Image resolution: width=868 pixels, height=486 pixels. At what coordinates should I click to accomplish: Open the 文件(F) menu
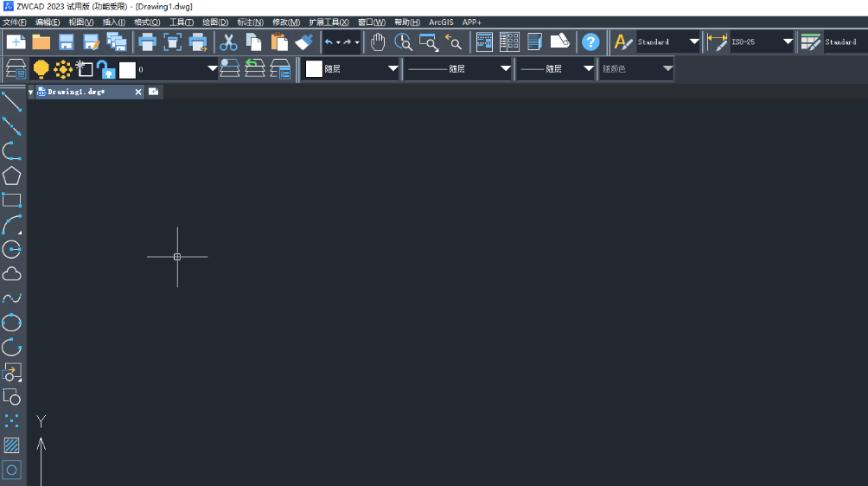coord(15,22)
